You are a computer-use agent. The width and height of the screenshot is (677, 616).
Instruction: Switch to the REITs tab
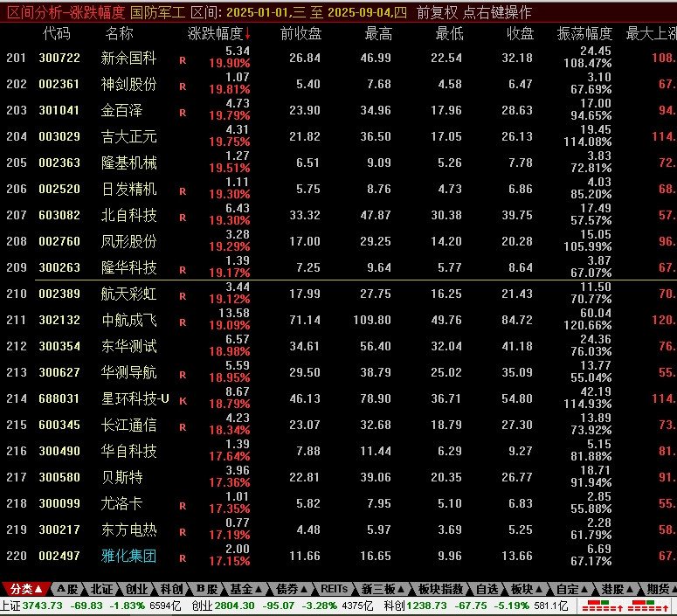click(x=335, y=589)
